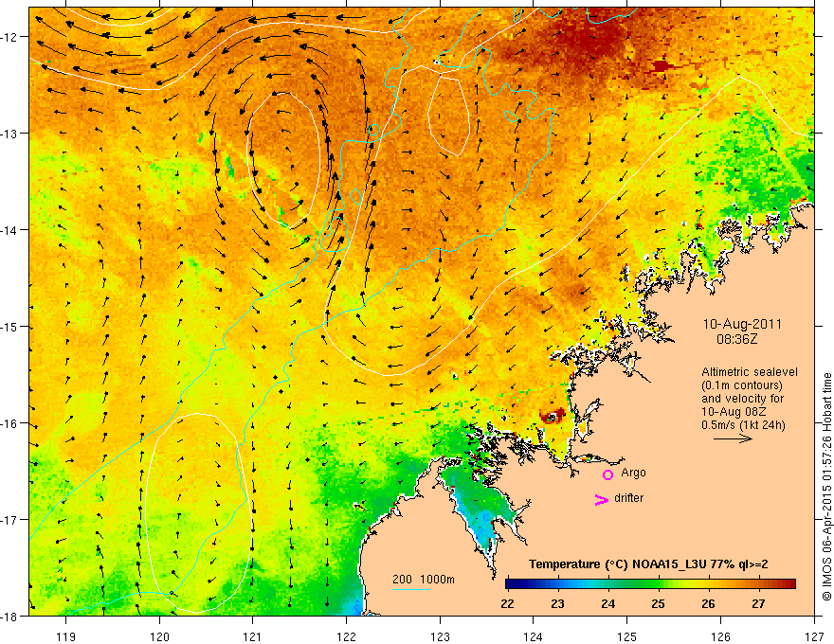Click the date text 10-Aug-2011
834x644 pixels.
click(x=742, y=324)
